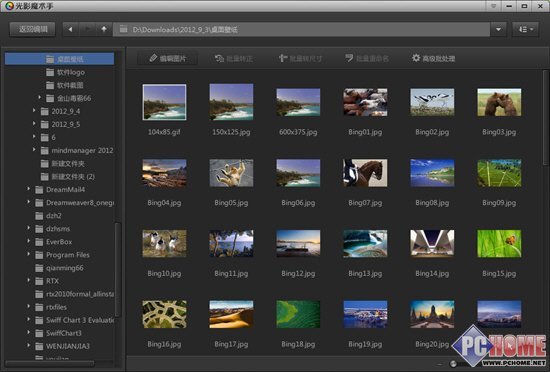Expand the RTX folder arrow
This screenshot has width=550, height=372.
coord(29,280)
